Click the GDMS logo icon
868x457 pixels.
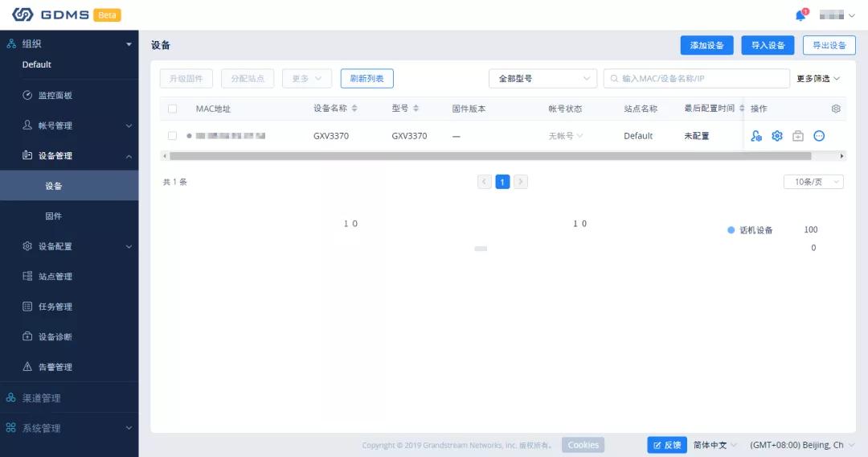(x=23, y=14)
